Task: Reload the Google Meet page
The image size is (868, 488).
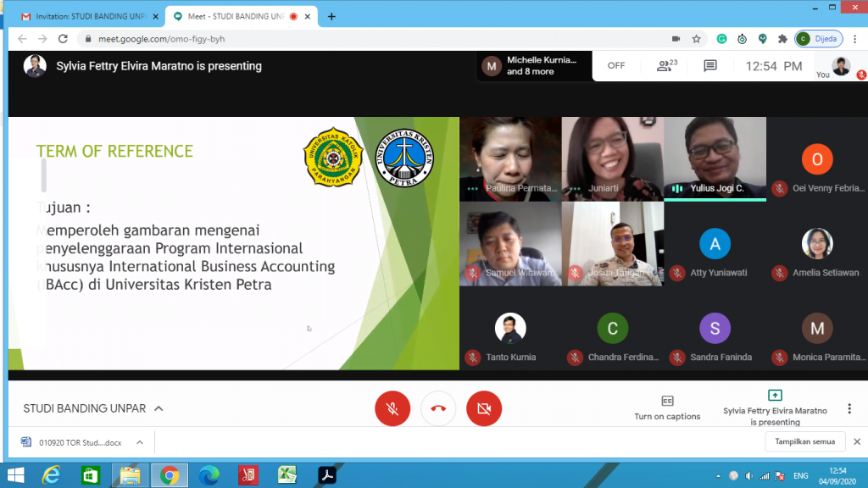Action: (x=63, y=39)
